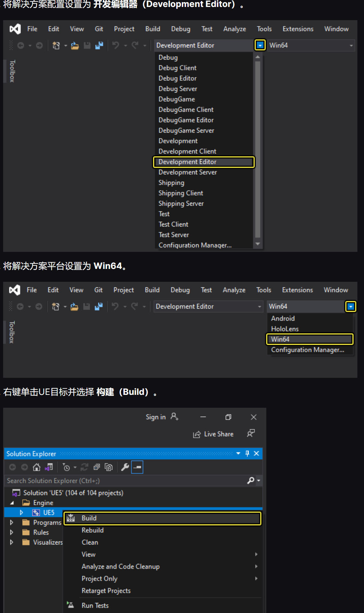Image resolution: width=364 pixels, height=613 pixels.
Task: Open Properties wrench icon in Solution Explorer
Action: coord(125,467)
